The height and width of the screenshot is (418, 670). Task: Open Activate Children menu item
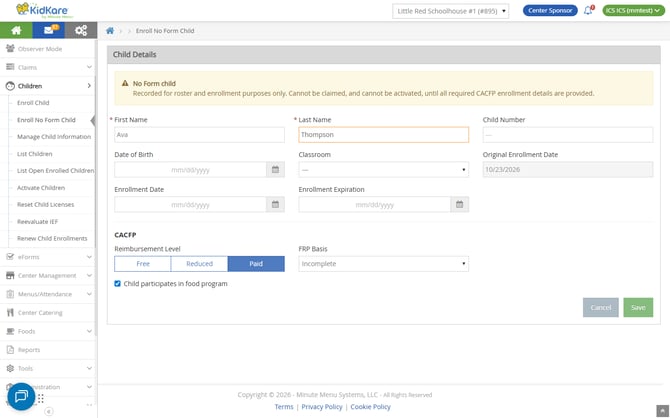pos(41,188)
